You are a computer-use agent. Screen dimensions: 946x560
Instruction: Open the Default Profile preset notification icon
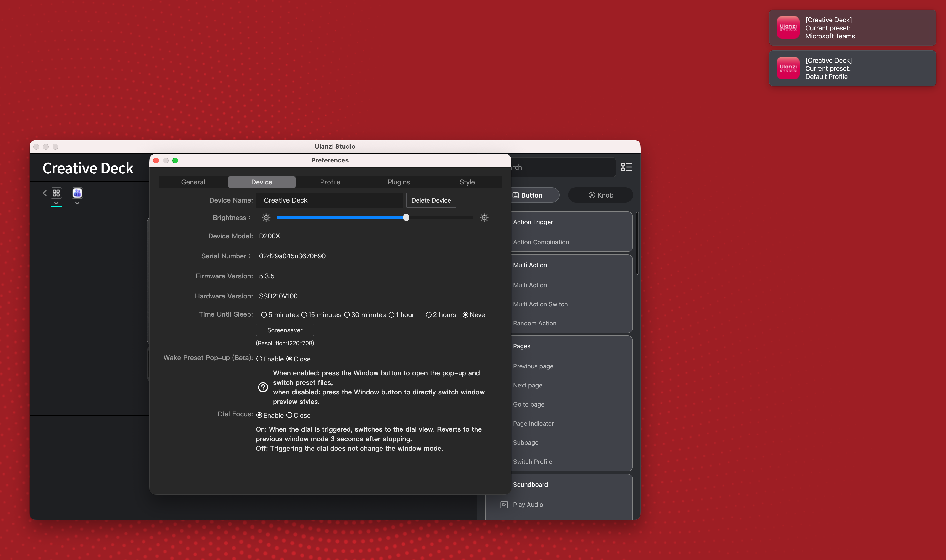tap(788, 68)
